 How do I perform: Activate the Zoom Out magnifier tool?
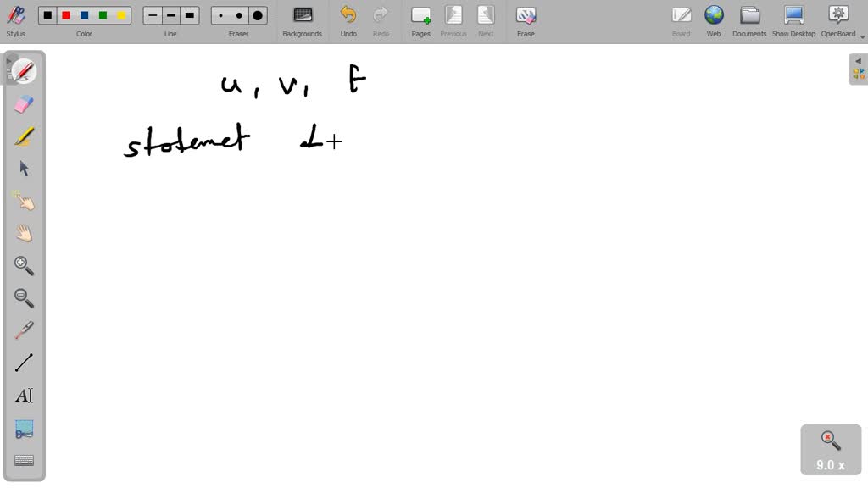click(x=24, y=297)
